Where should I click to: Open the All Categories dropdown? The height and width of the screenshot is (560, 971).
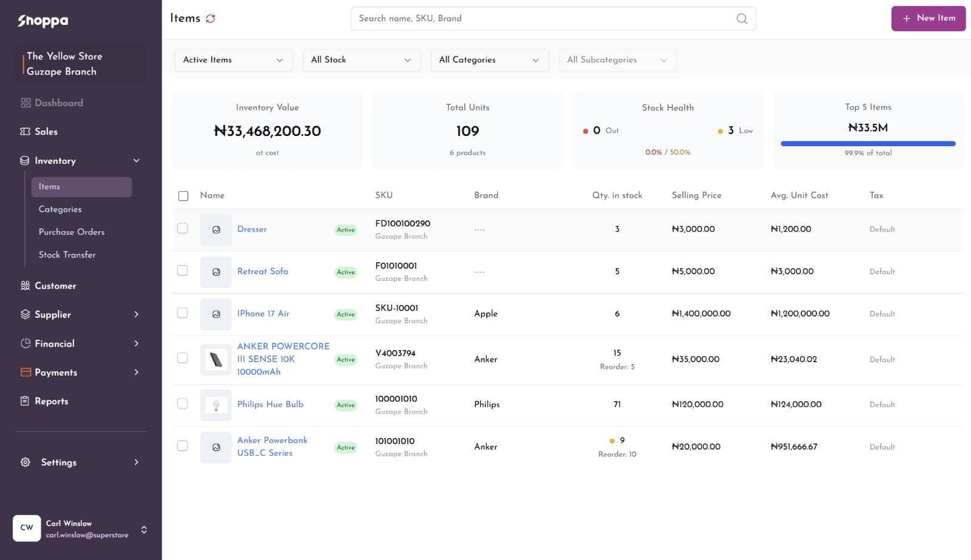click(x=490, y=60)
